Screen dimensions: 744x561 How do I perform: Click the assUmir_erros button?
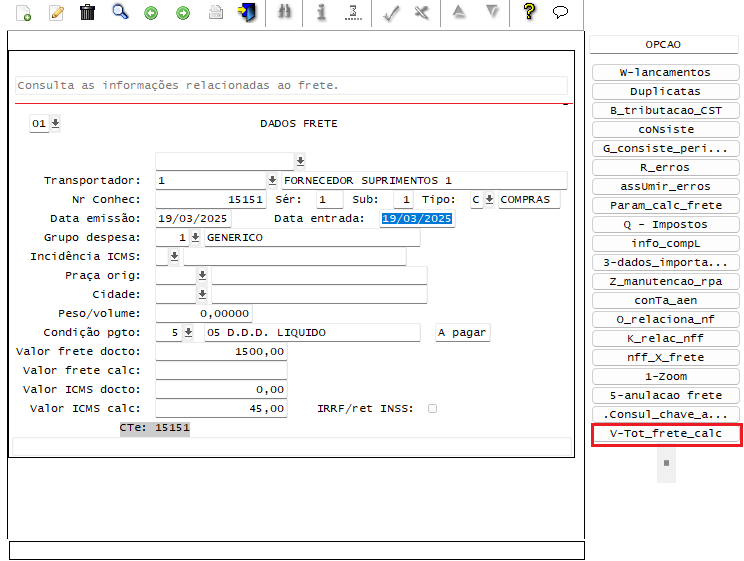(665, 187)
